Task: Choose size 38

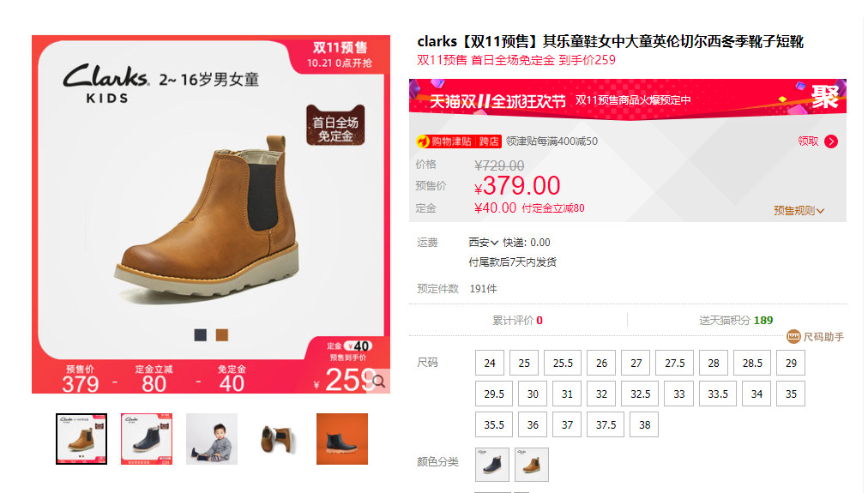Action: click(x=644, y=425)
